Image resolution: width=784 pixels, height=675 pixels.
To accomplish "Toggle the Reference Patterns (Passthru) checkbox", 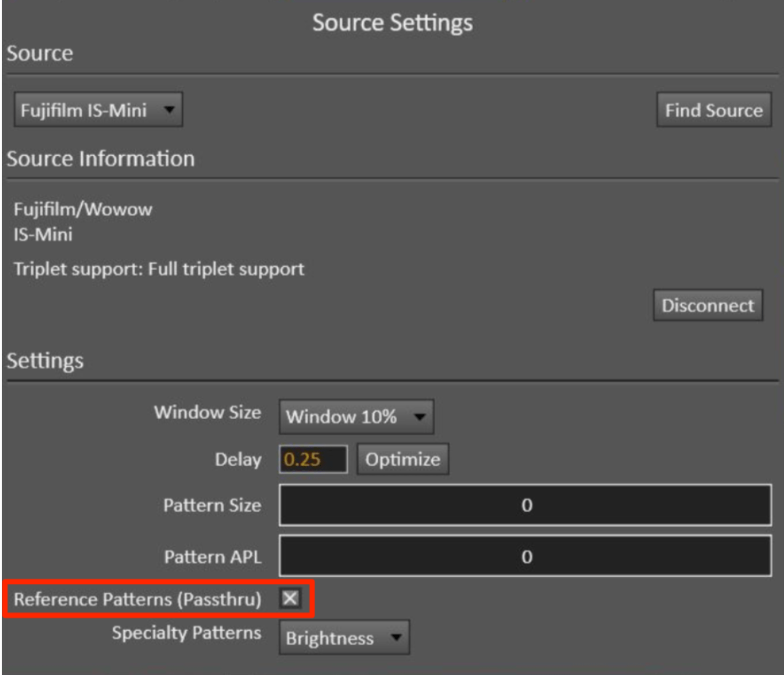I will [x=290, y=598].
